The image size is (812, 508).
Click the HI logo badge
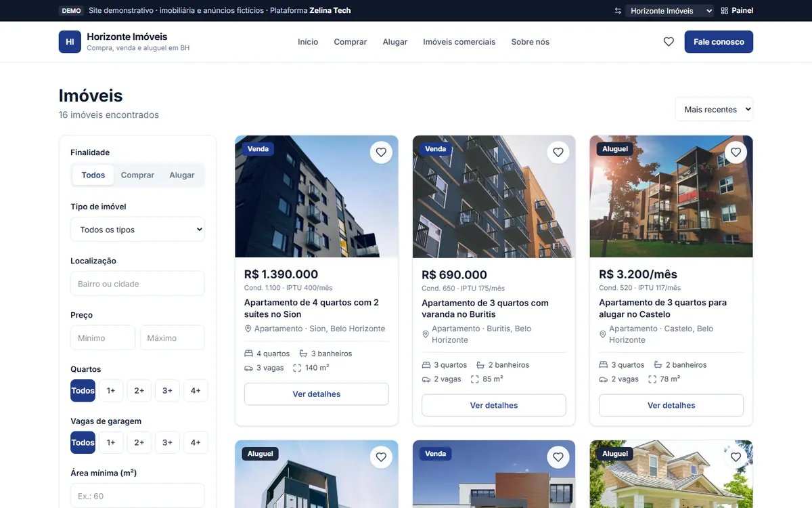(70, 42)
